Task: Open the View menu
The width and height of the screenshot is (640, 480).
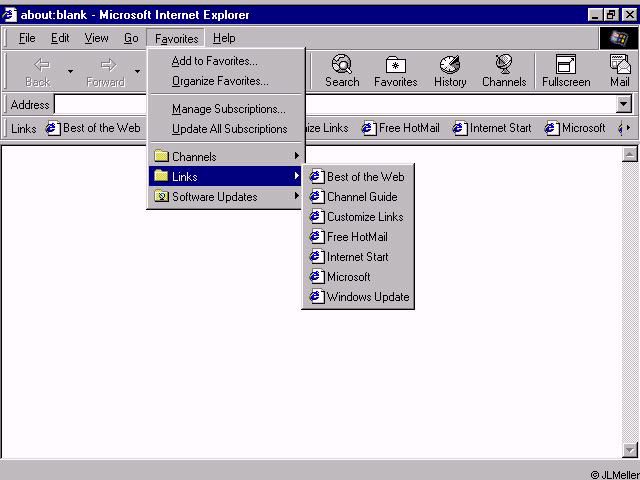Action: tap(96, 38)
